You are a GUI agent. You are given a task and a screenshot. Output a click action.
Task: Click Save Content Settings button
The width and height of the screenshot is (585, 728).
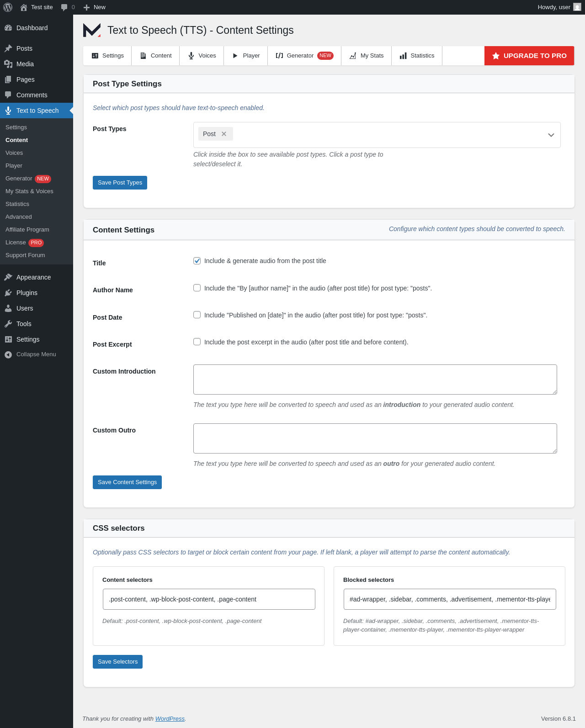(x=127, y=482)
